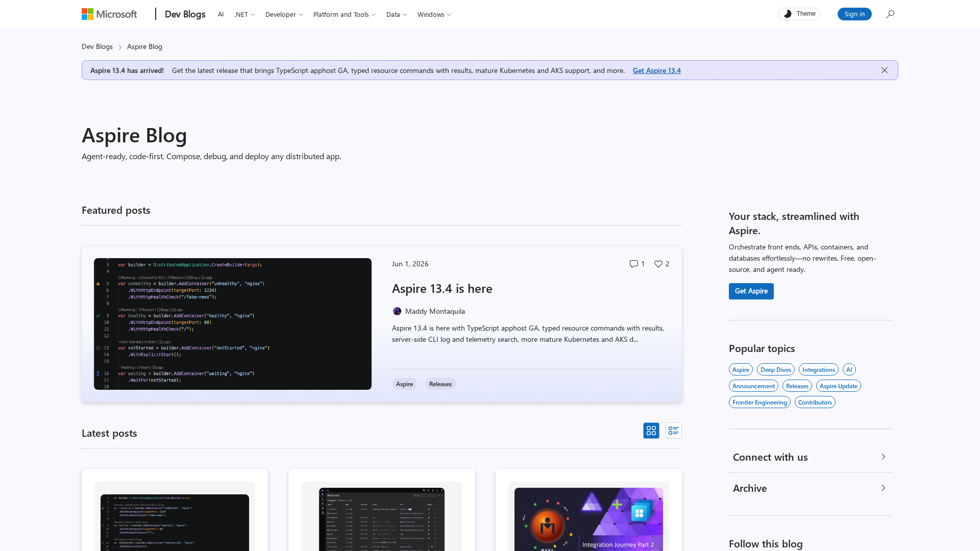
Task: Click the Microsoft logo
Action: [109, 14]
